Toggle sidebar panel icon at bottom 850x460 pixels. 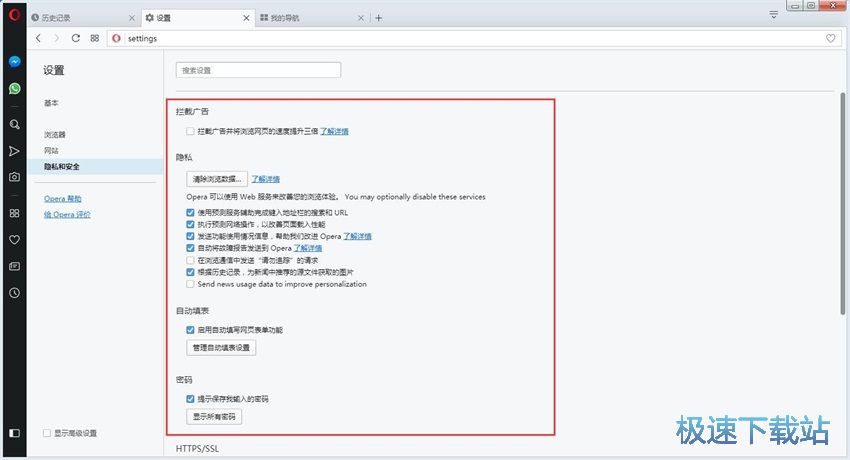pyautogui.click(x=15, y=433)
